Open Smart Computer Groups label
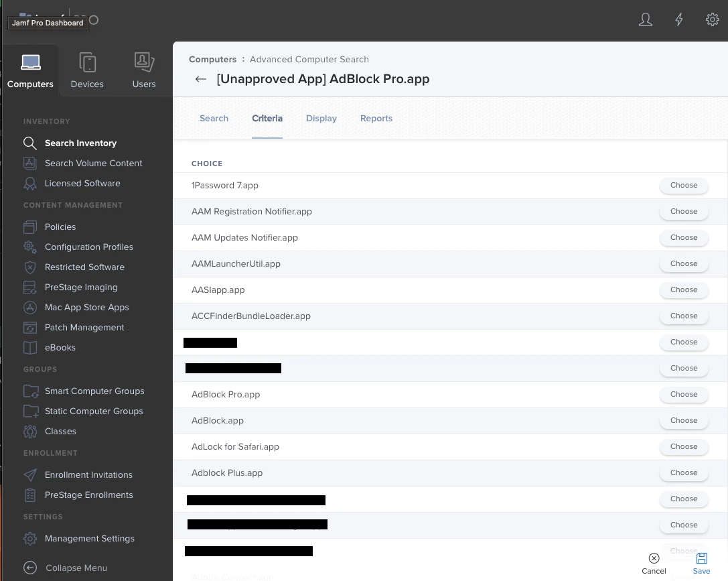Screen dimensions: 728x581 (94, 391)
